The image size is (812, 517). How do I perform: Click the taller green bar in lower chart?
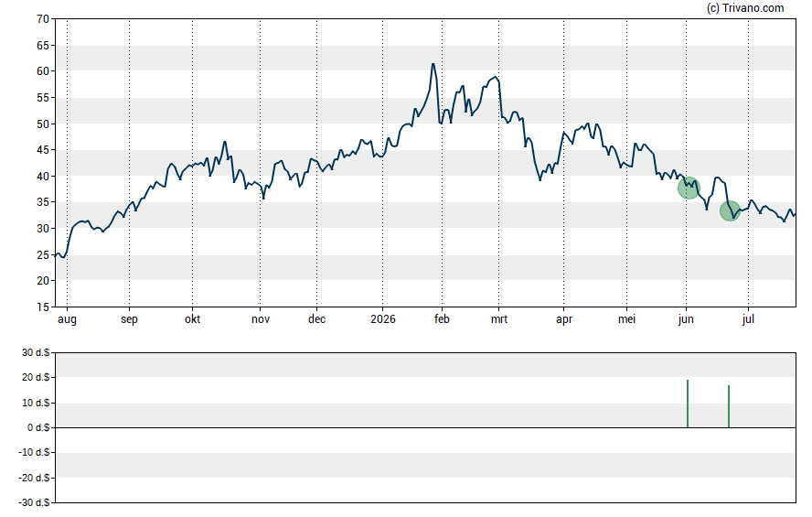688,404
